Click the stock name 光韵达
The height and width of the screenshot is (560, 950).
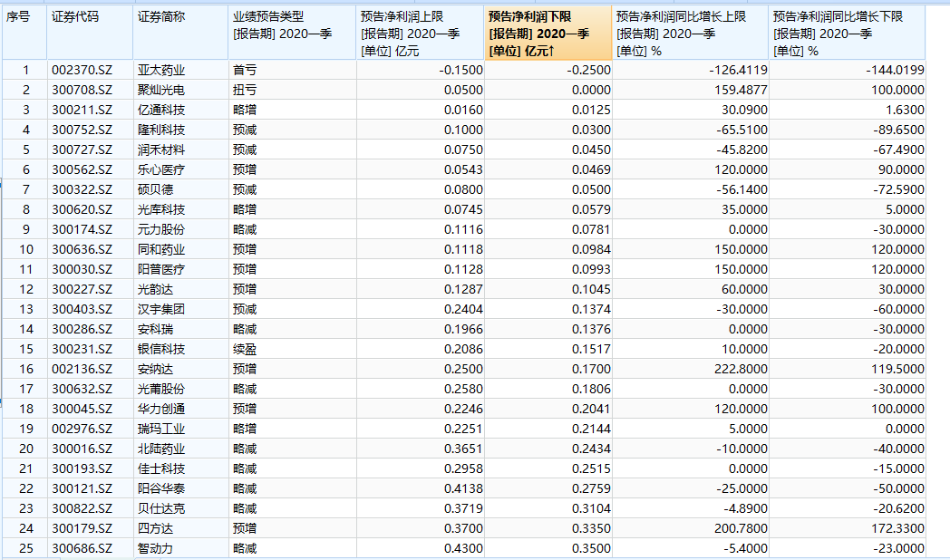[156, 289]
